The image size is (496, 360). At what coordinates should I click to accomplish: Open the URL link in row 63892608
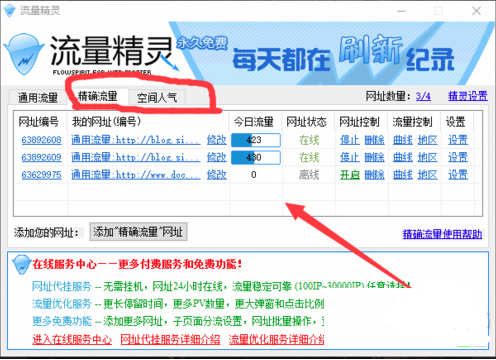[136, 140]
